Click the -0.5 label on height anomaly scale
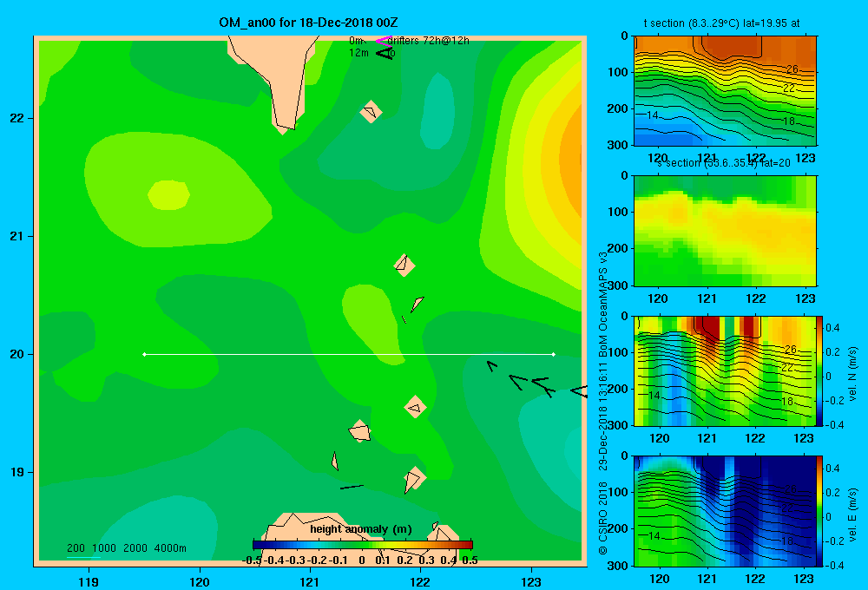868x590 pixels. (252, 560)
